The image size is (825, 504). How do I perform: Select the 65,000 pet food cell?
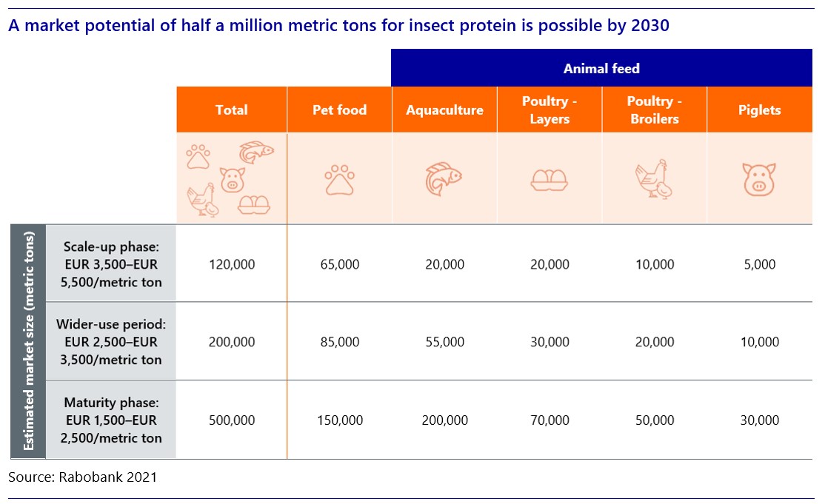339,264
